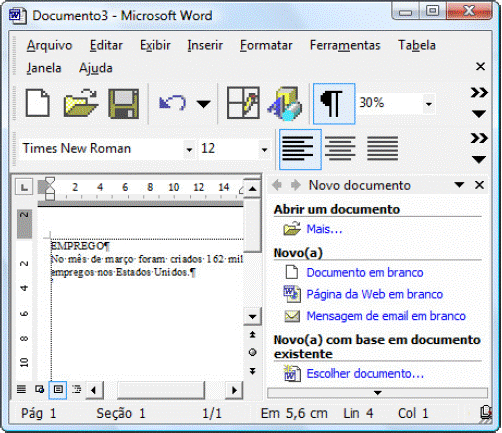Click Select Browse Object round button
The width and height of the screenshot is (502, 433).
(x=252, y=352)
